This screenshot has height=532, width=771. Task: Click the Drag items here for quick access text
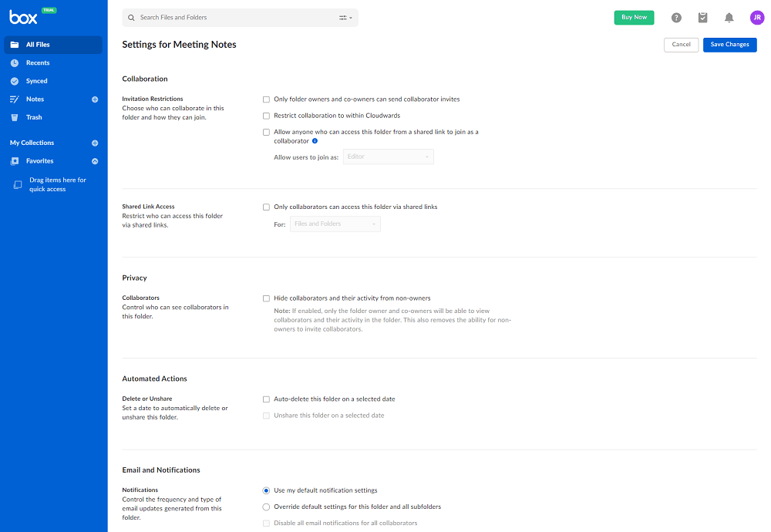pyautogui.click(x=58, y=185)
